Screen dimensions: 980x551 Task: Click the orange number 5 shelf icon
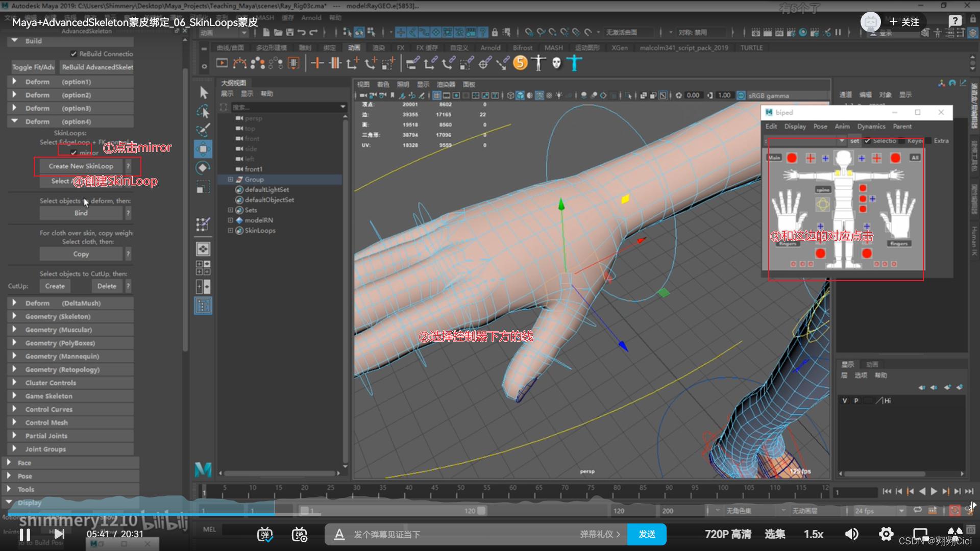click(x=520, y=63)
